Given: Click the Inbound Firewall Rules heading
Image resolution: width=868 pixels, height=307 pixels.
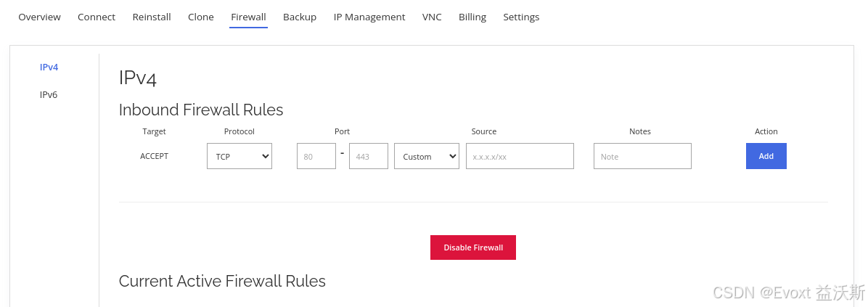Looking at the screenshot, I should click(201, 110).
